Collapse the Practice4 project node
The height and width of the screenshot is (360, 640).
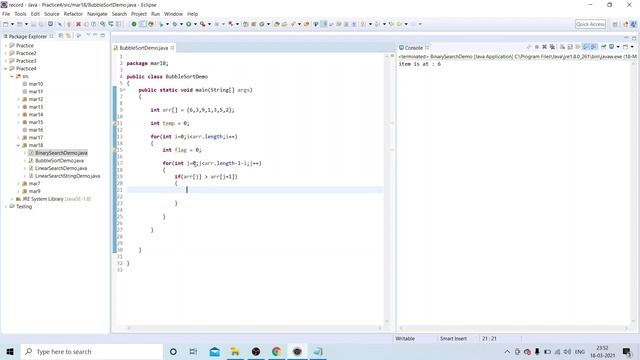pyautogui.click(x=6, y=69)
